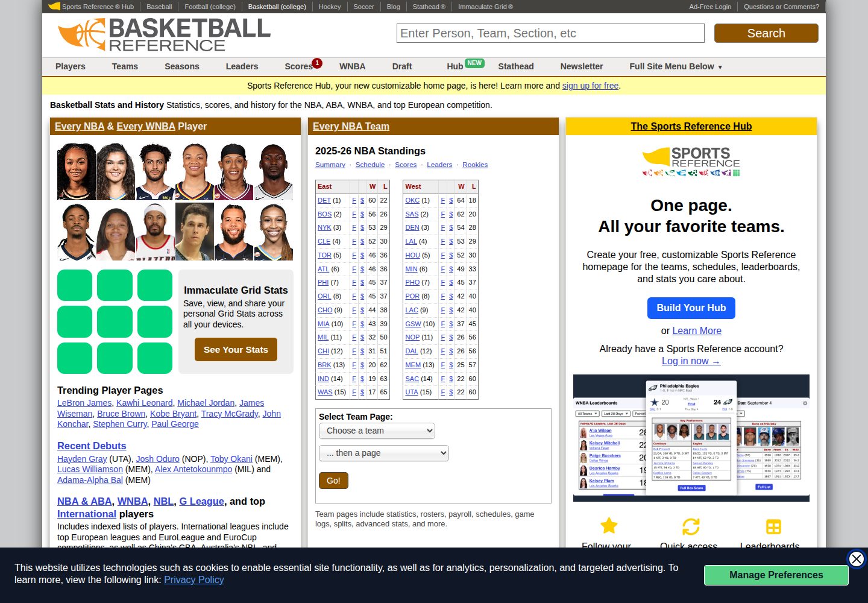
Task: Click the See Your Stats button
Action: click(236, 350)
